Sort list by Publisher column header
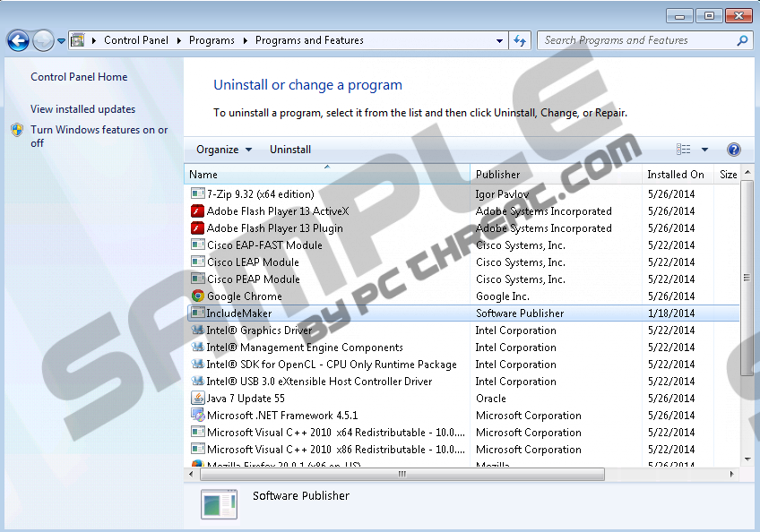 497,175
